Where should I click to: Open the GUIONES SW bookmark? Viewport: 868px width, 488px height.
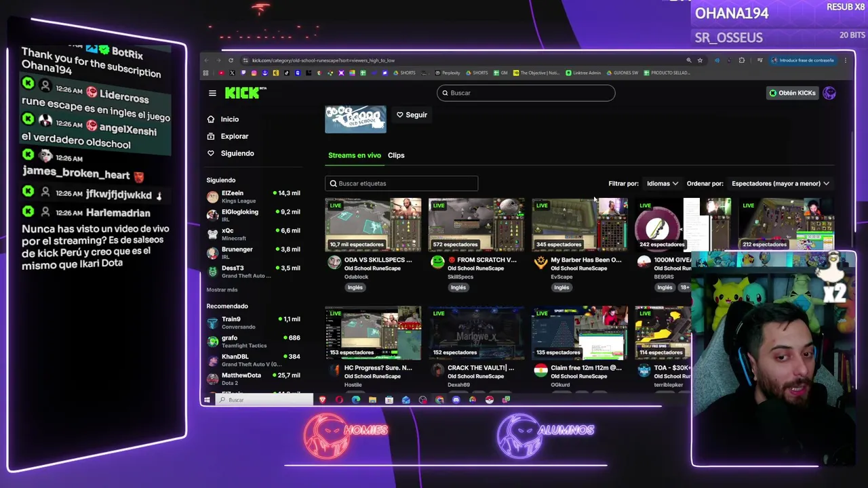(x=622, y=73)
